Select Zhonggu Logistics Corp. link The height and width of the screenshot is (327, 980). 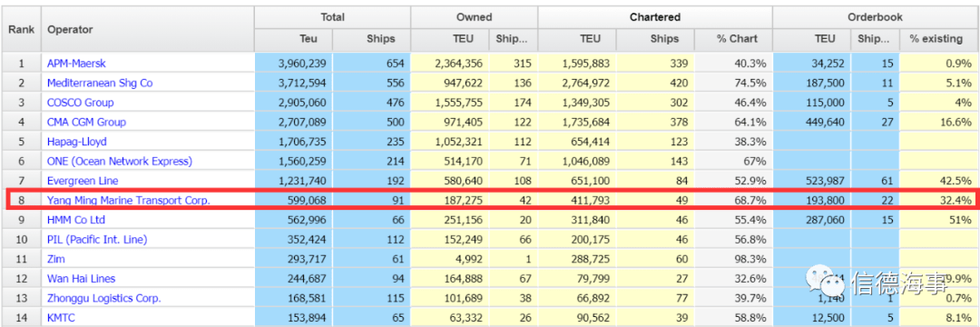(x=103, y=298)
